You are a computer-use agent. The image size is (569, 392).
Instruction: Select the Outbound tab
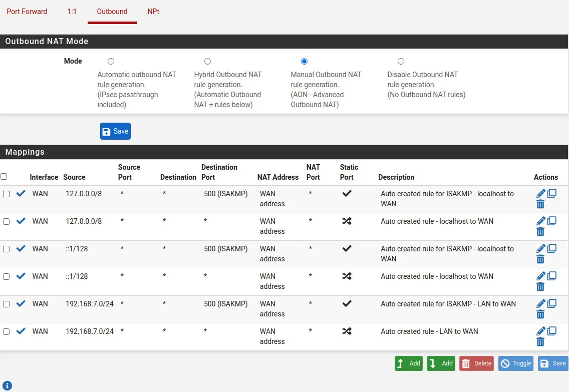pos(112,12)
